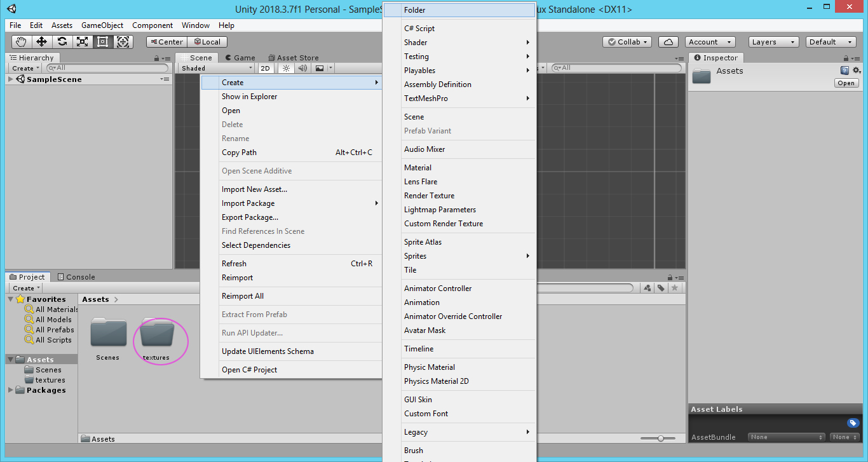Choose Folder in Create submenu
868x462 pixels.
(459, 10)
